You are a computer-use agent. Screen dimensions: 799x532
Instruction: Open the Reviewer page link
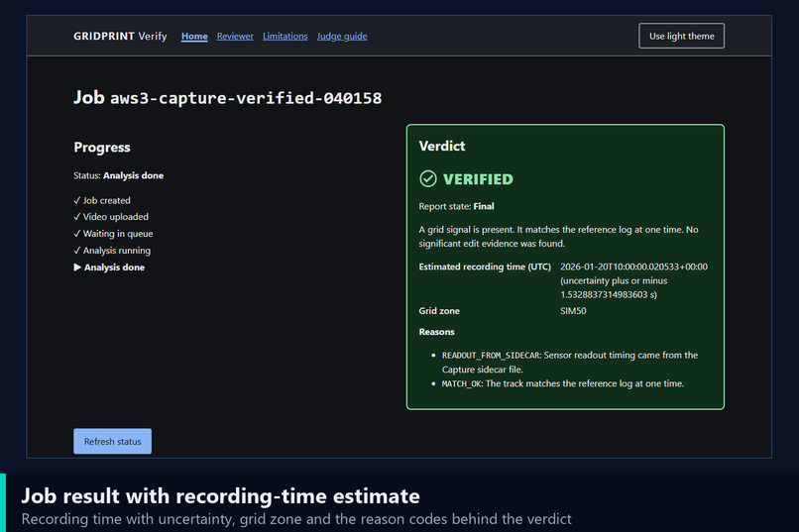tap(235, 36)
